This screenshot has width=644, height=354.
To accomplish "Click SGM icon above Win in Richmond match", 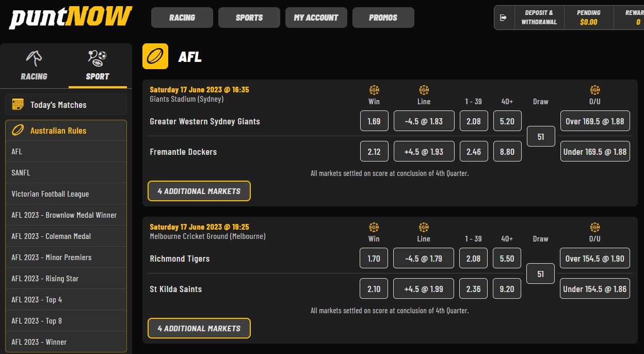I will (374, 227).
